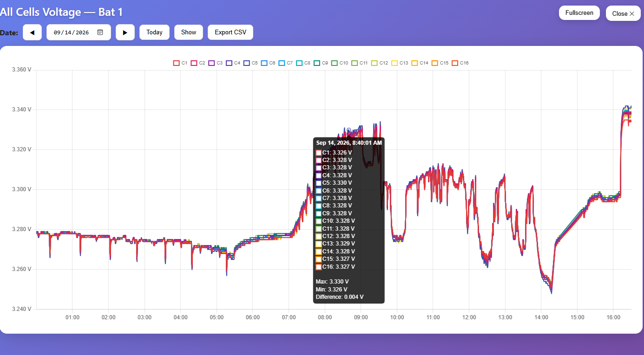The image size is (644, 355).
Task: Close the All Cells Voltage dialog
Action: [623, 13]
